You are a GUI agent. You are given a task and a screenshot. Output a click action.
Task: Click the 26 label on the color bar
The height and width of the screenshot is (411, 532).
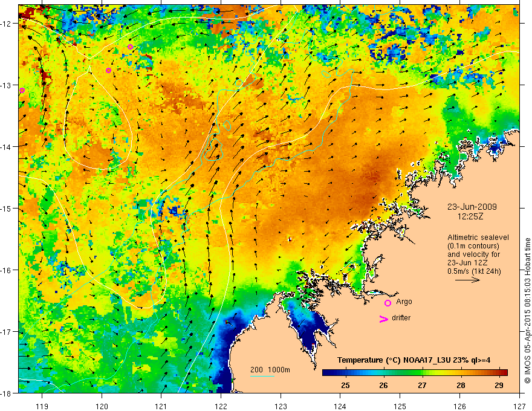pos(383,386)
